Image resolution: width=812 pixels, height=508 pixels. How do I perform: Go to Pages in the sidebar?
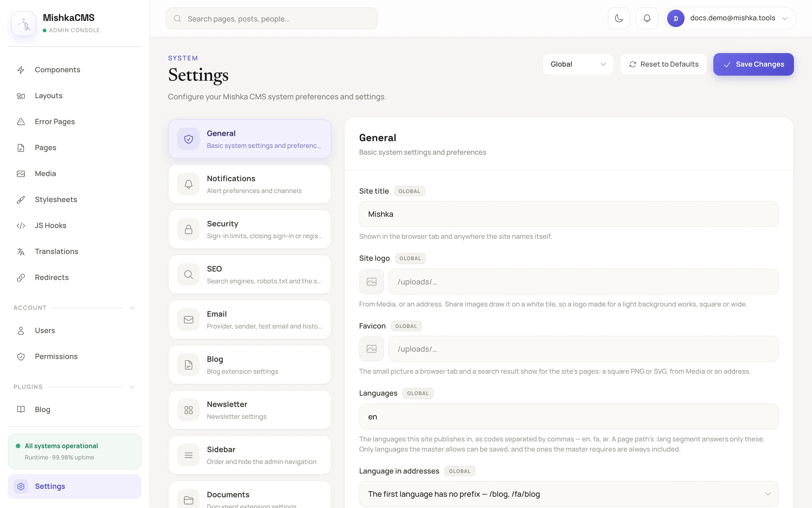pyautogui.click(x=74, y=148)
